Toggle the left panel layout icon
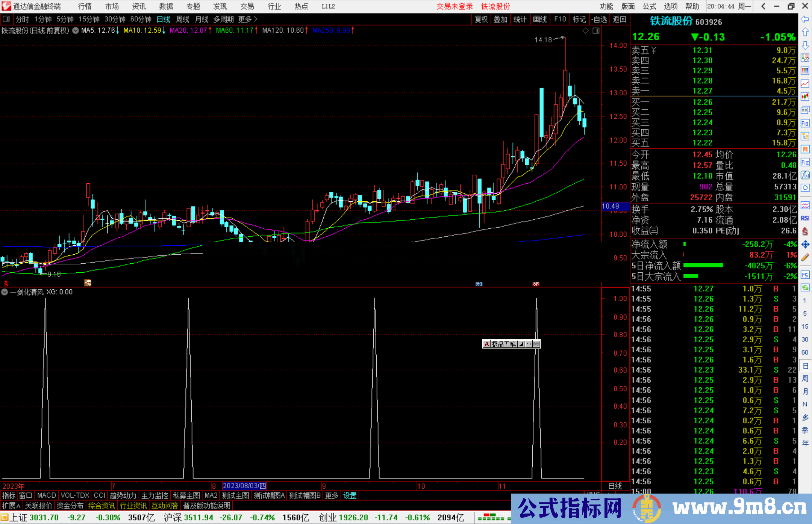812x524 pixels. coord(6,19)
